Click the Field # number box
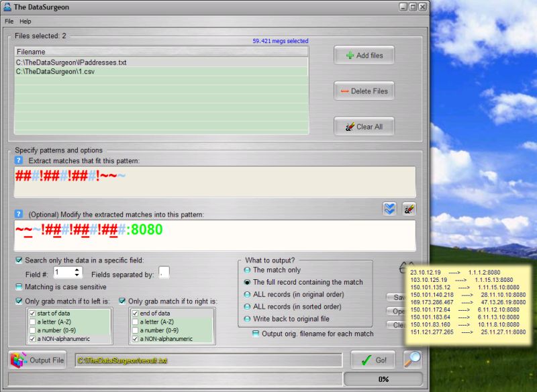 point(64,273)
